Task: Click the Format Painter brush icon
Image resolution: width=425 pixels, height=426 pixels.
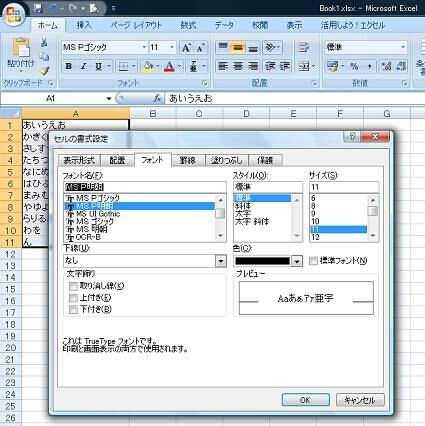Action: tap(44, 71)
